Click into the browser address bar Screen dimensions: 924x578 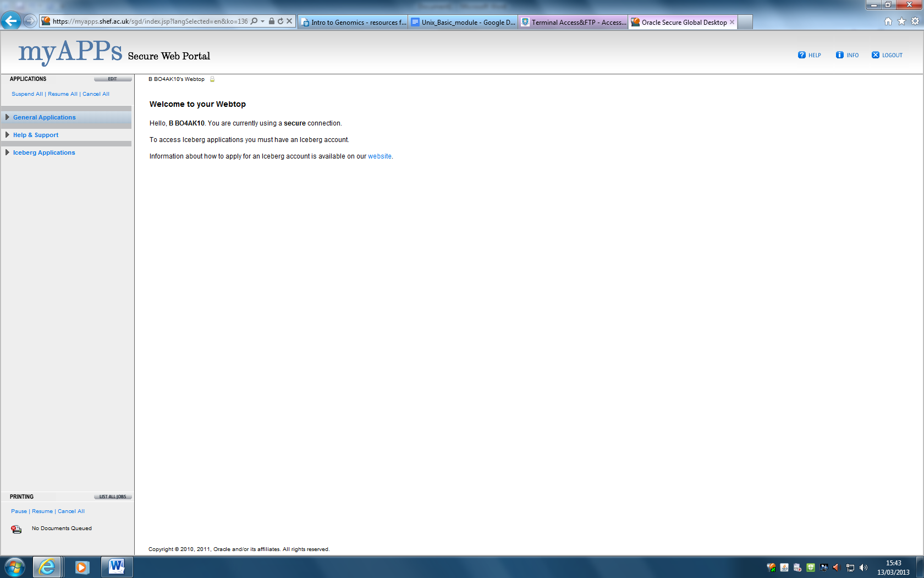[x=150, y=21]
